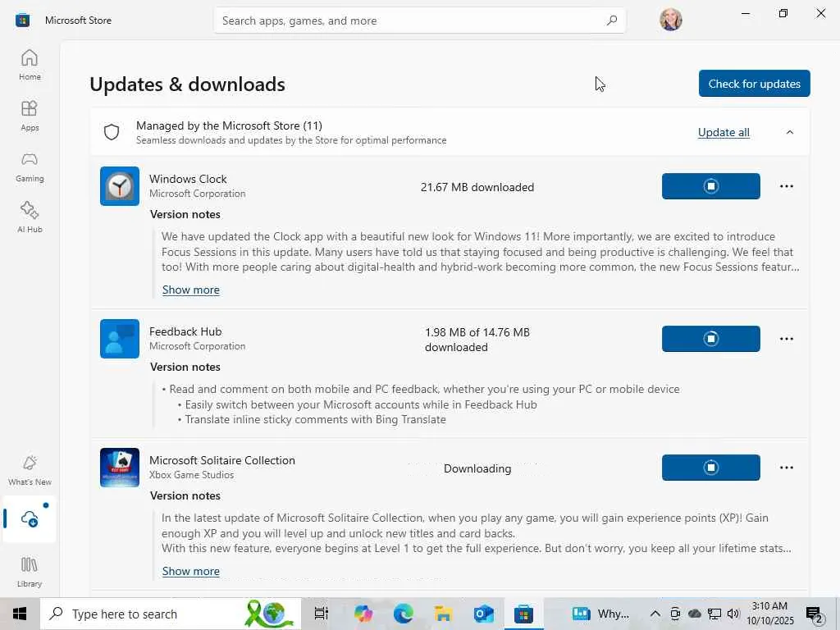The height and width of the screenshot is (630, 840).
Task: Click the search magnifier icon
Action: [612, 21]
